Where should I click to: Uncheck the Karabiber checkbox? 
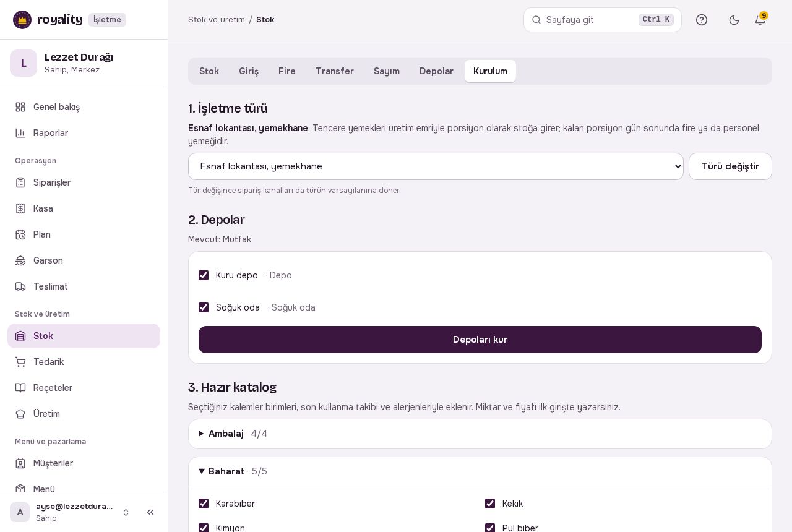click(204, 504)
